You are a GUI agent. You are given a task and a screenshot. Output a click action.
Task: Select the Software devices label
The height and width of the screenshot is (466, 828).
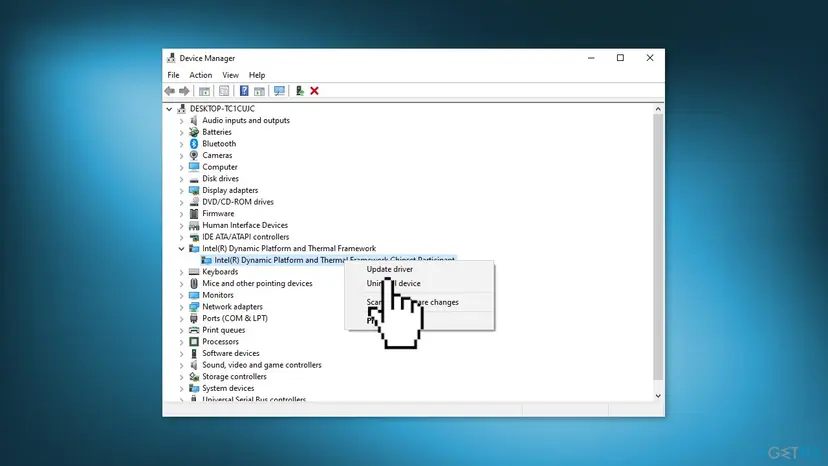231,353
